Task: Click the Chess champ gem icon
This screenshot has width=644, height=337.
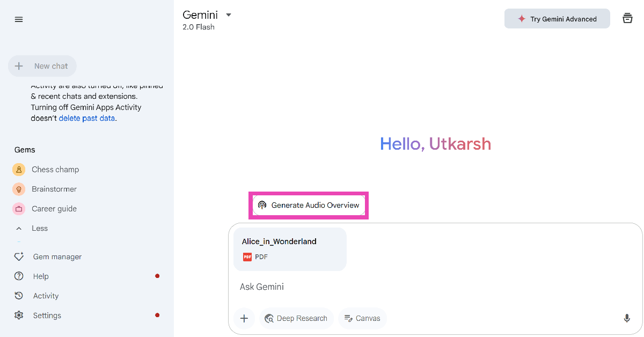Action: coord(19,170)
